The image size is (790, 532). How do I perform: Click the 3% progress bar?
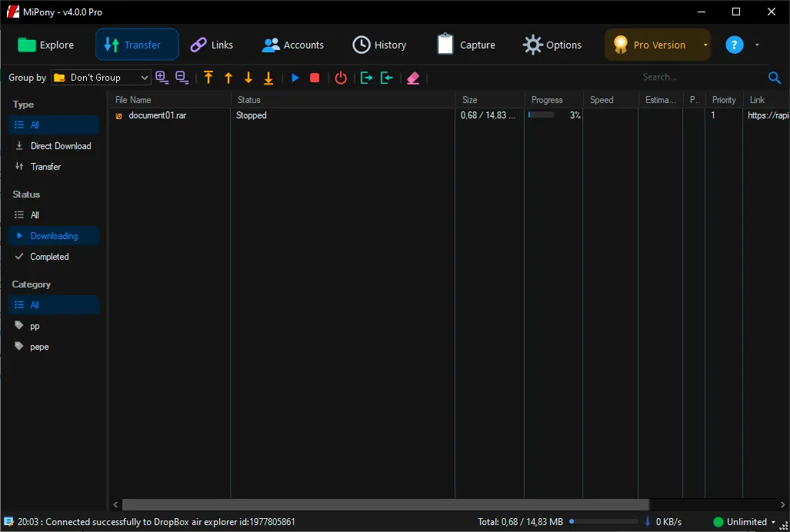[x=541, y=115]
